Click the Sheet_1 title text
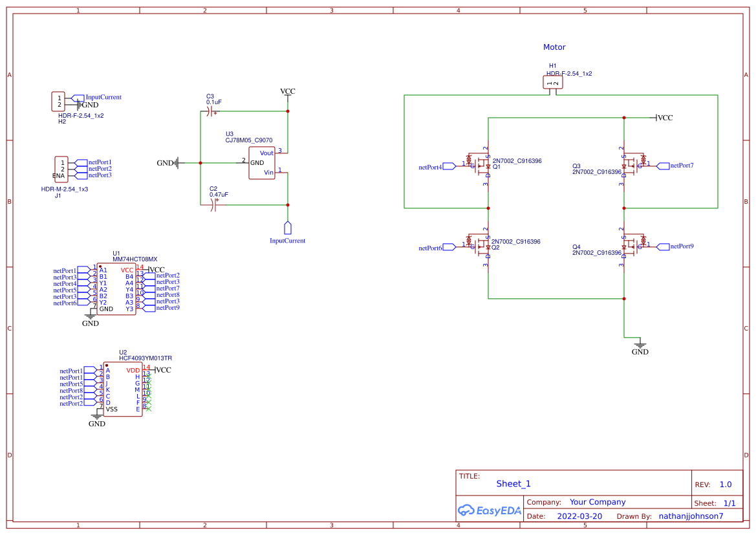The width and height of the screenshot is (756, 535). point(513,484)
